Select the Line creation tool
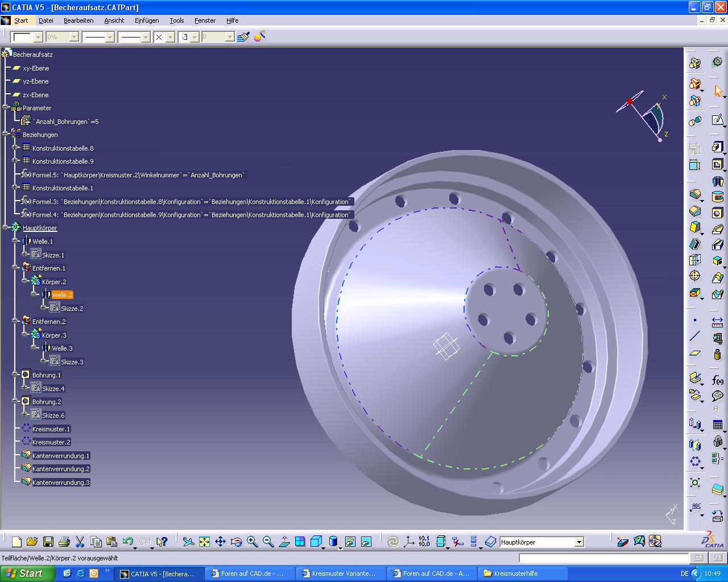Image resolution: width=728 pixels, height=582 pixels. point(695,336)
